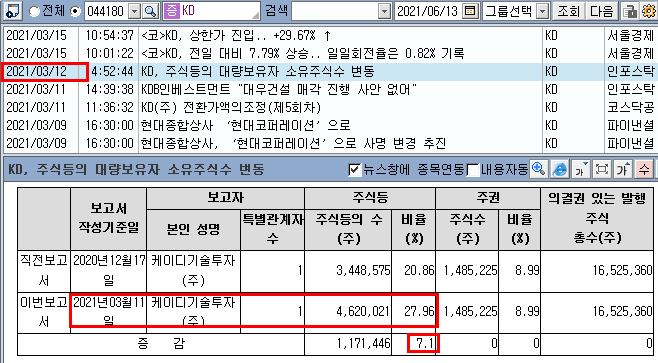The height and width of the screenshot is (363, 658).
Task: Expand the 044180 stock code dropdown
Action: 134,11
